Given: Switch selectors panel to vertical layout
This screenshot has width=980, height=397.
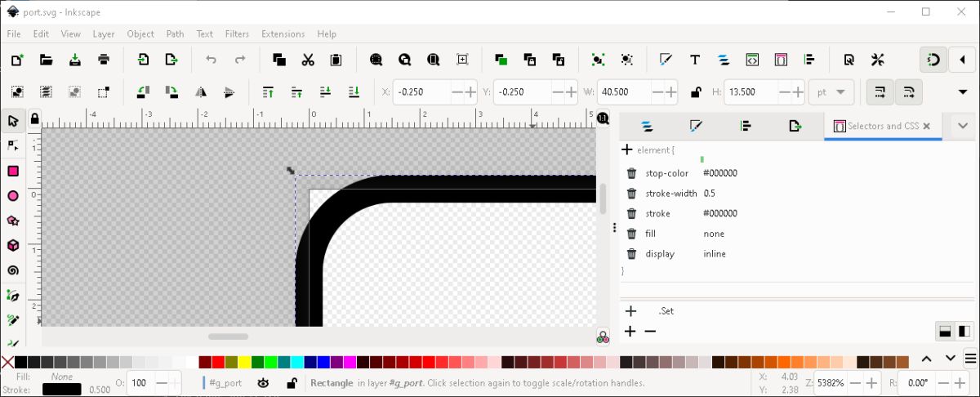Looking at the screenshot, I should coord(944,331).
